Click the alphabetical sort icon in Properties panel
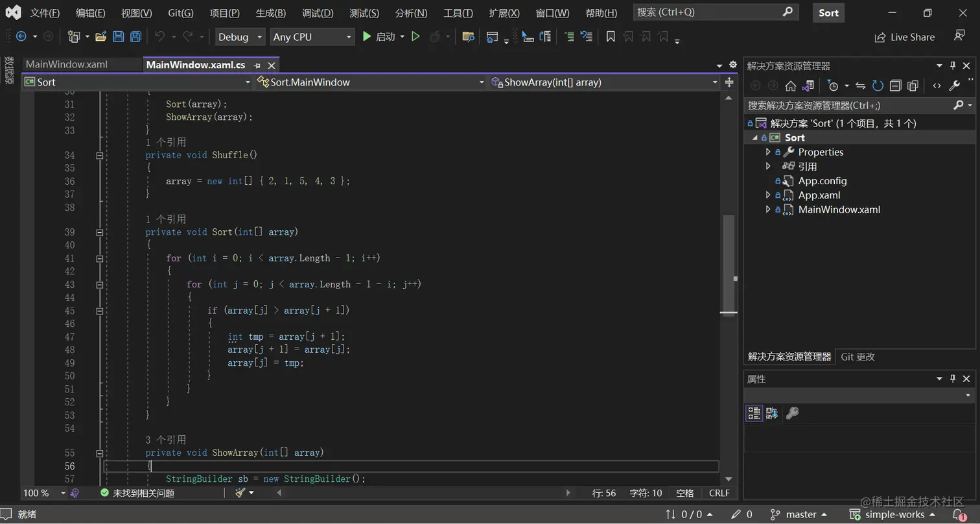Viewport: 980px width, 524px height. 771,413
